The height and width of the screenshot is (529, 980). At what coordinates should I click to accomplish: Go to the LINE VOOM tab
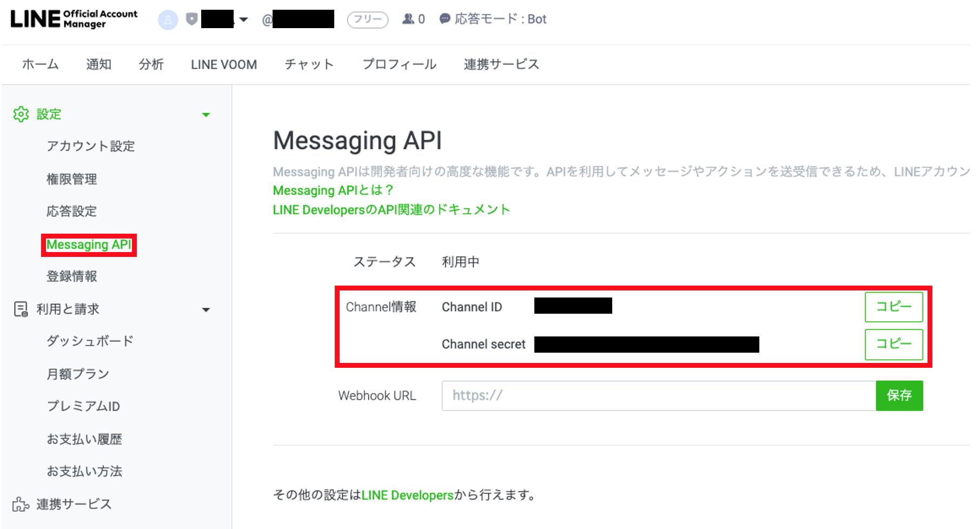[224, 64]
